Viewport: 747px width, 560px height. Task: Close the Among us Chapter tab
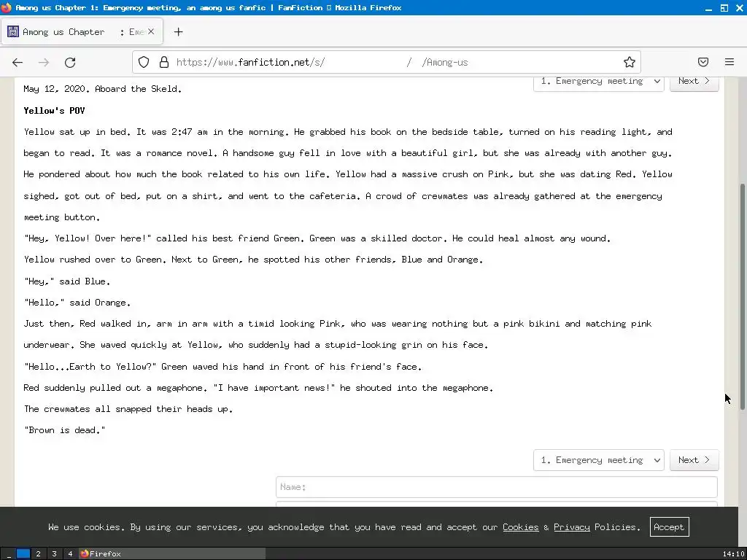click(x=151, y=31)
